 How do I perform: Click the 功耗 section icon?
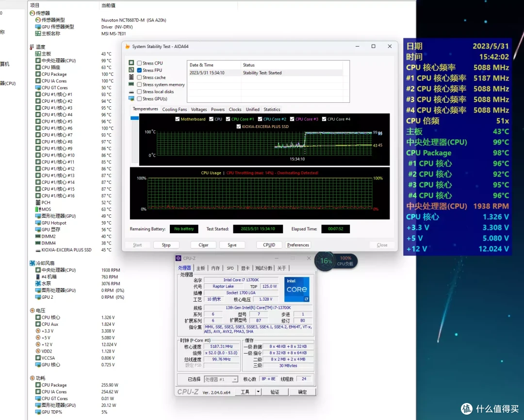tap(32, 378)
